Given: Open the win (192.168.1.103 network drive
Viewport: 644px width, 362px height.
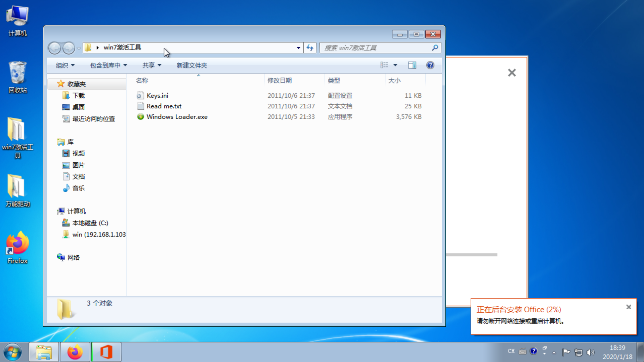Looking at the screenshot, I should tap(99, 235).
